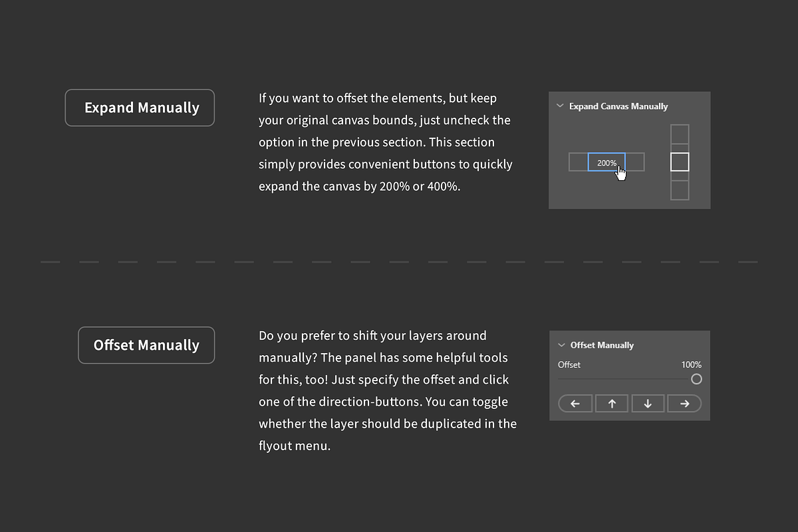Screen dimensions: 798x532
Task: Click the "Offset Manually" panel title text
Action: pos(602,345)
